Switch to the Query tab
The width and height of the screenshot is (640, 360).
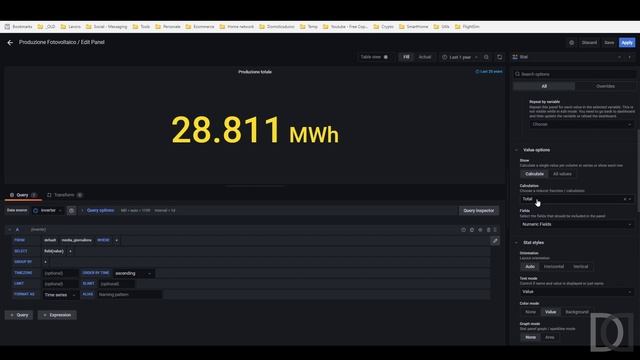coord(23,195)
